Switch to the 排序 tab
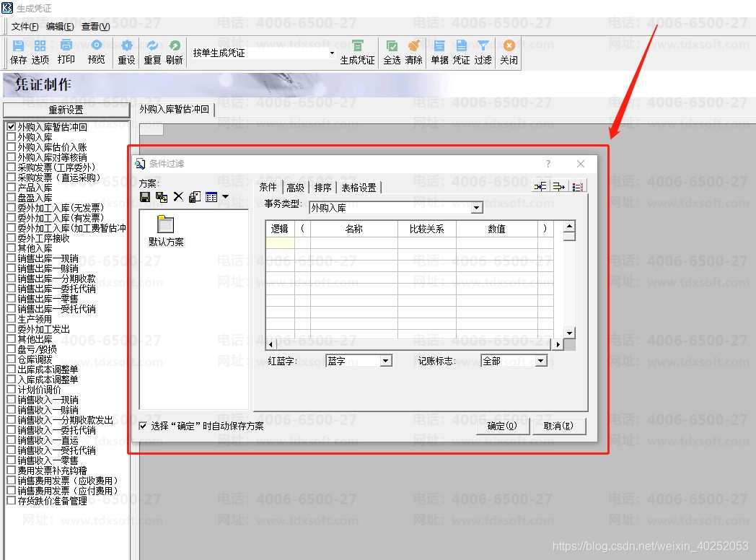 [x=322, y=188]
